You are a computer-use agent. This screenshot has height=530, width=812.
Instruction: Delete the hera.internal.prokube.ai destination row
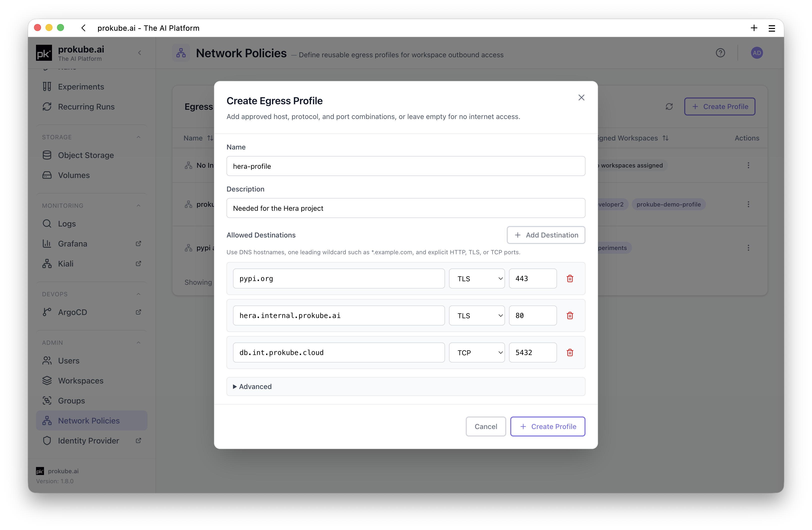tap(570, 315)
